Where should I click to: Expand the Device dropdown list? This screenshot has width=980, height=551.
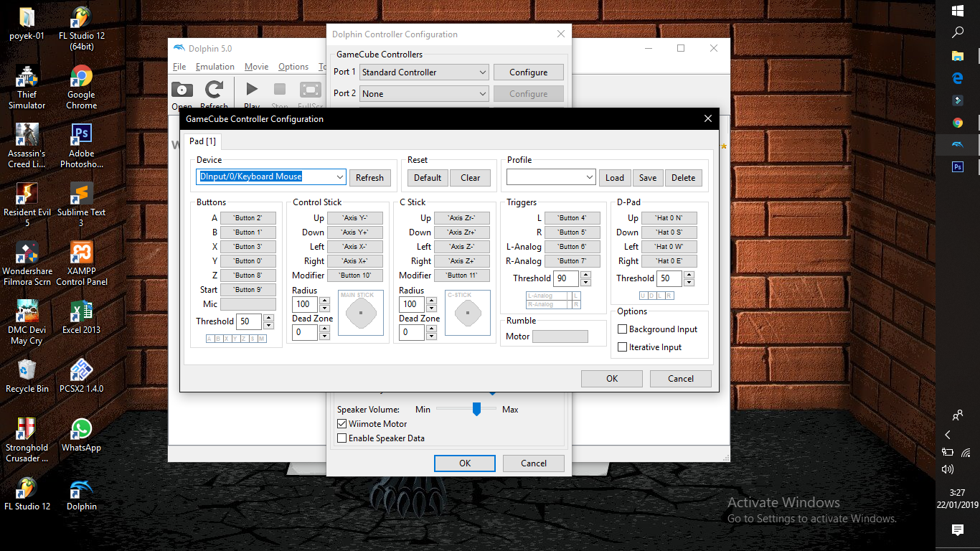(x=339, y=177)
